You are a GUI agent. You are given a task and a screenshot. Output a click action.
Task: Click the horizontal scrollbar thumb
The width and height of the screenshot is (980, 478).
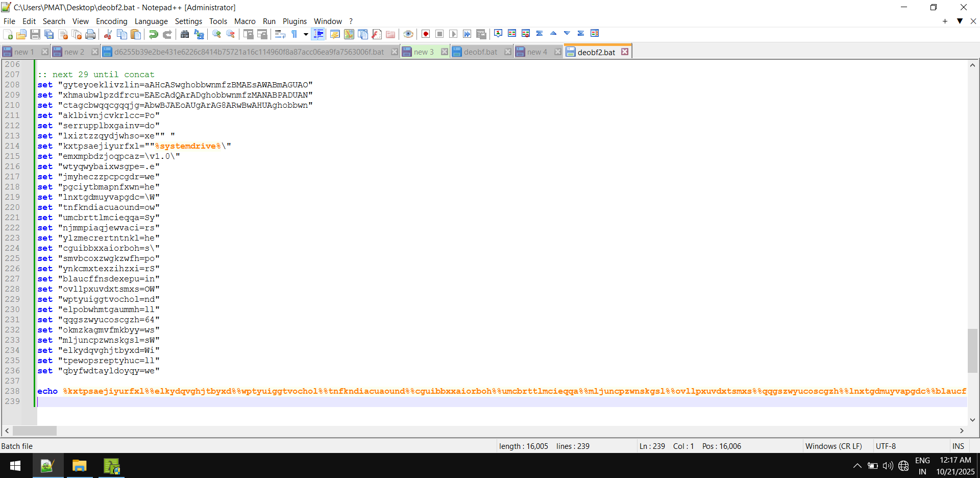(x=34, y=431)
